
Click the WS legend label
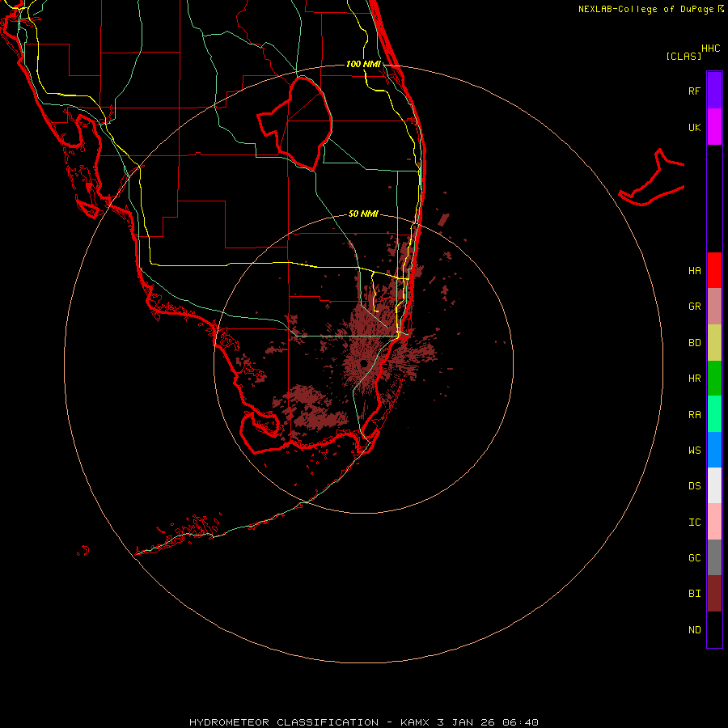(x=694, y=451)
